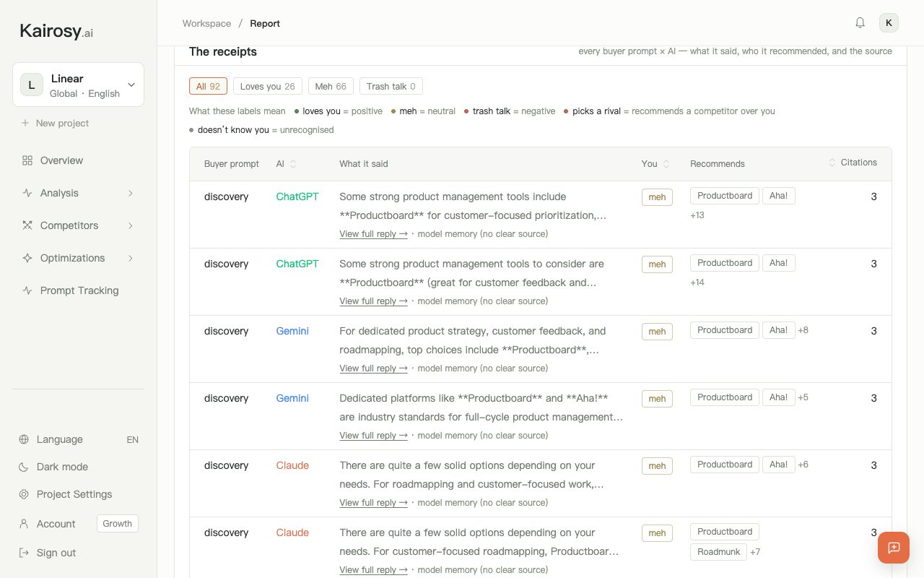Open the Optimizations section icon
Screen dimensions: 924x578
click(x=27, y=258)
